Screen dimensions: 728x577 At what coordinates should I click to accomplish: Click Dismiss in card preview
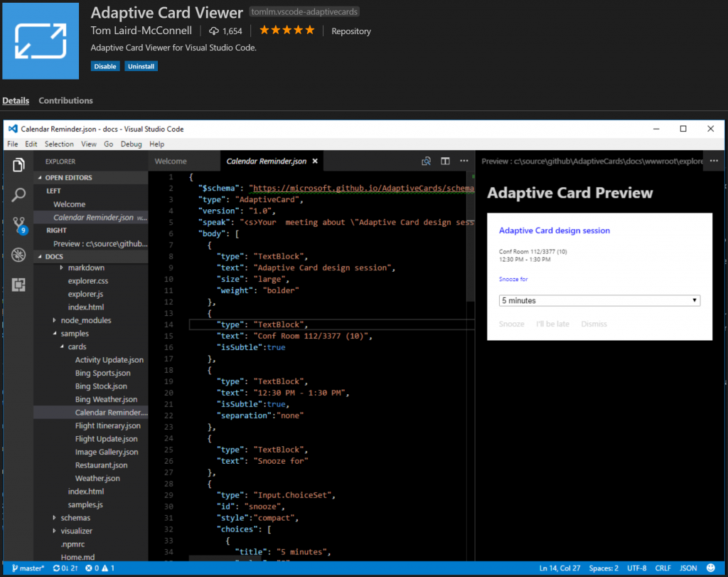[594, 324]
